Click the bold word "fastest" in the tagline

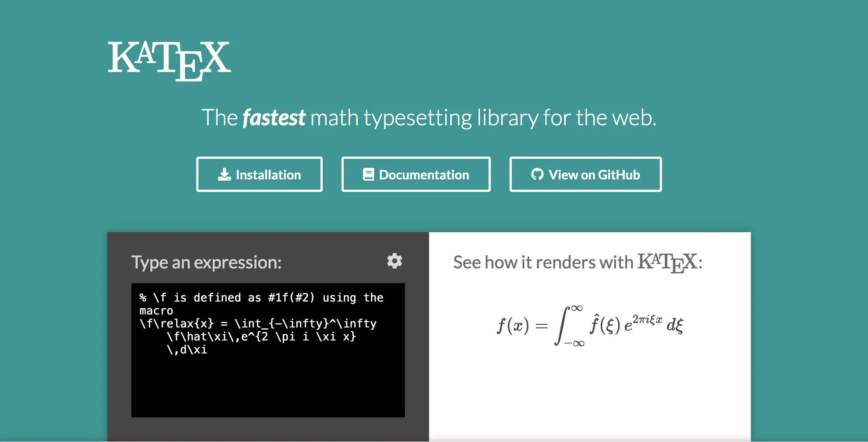coord(274,118)
